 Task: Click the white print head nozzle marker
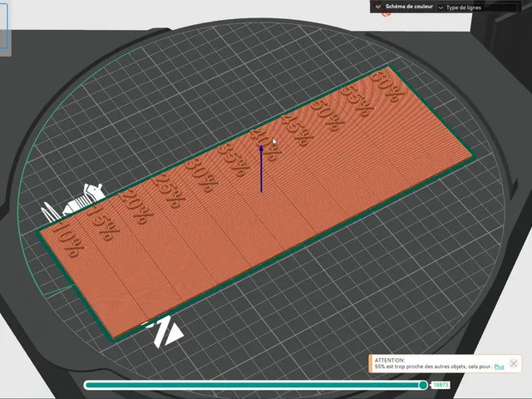click(73, 203)
